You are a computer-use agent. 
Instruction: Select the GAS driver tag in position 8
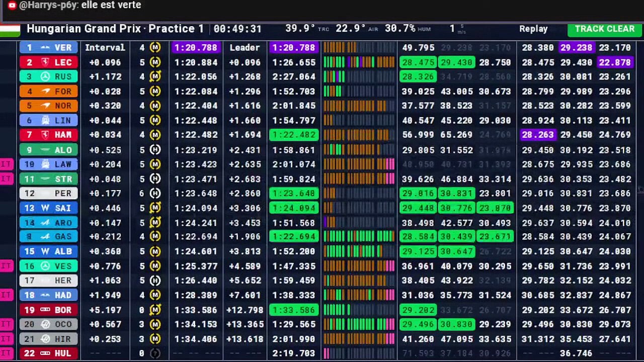49,237
